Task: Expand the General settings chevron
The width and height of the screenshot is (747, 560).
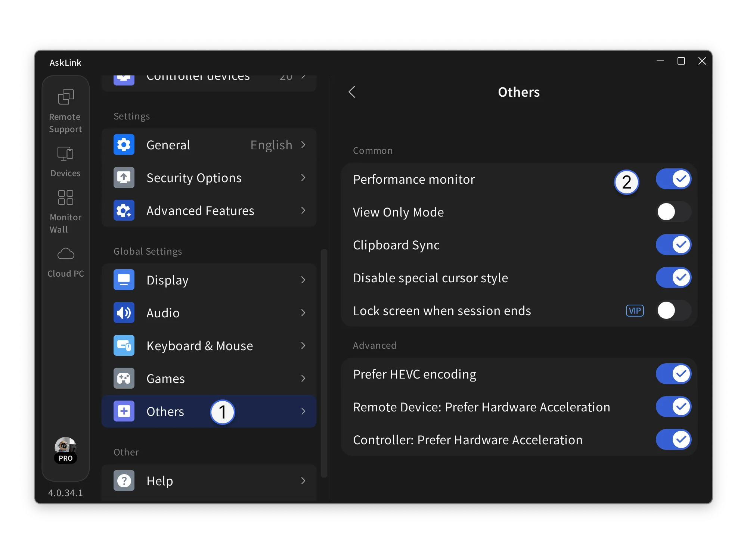Action: point(303,145)
